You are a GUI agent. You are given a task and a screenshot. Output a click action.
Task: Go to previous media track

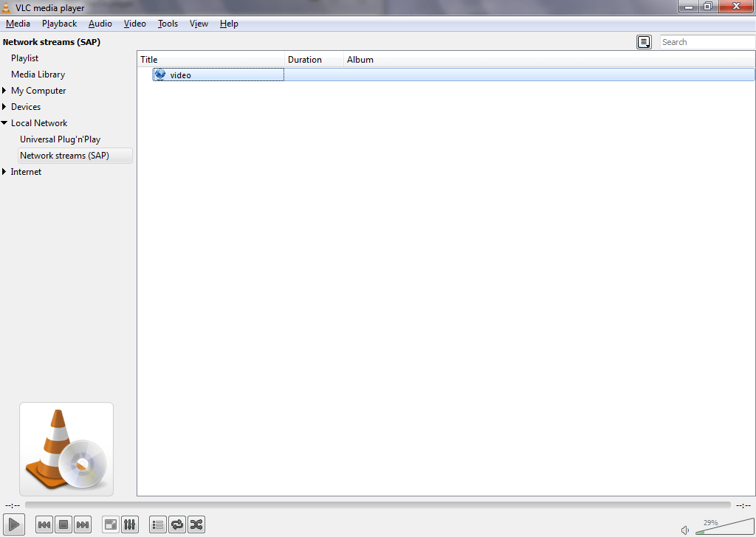44,524
